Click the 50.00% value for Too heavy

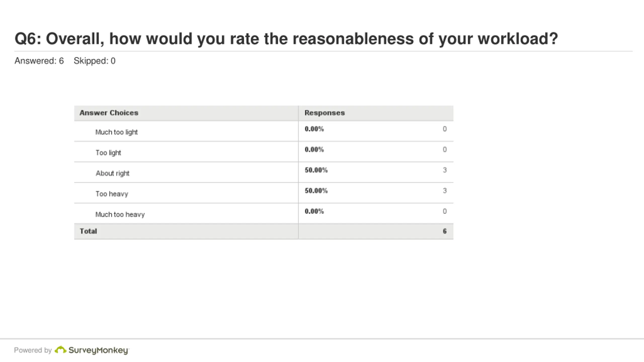click(316, 191)
